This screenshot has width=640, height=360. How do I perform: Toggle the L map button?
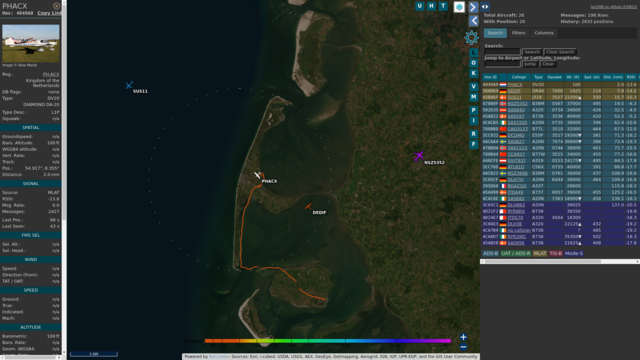(473, 53)
